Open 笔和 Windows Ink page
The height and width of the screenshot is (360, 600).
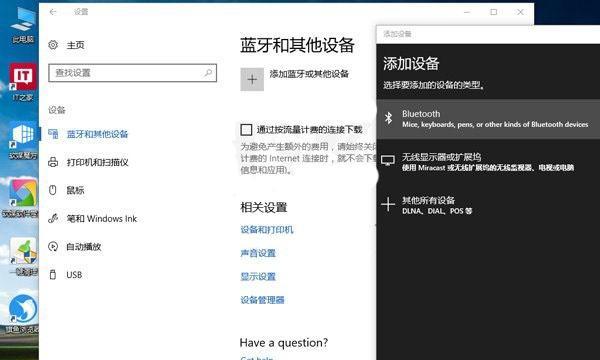pos(102,218)
